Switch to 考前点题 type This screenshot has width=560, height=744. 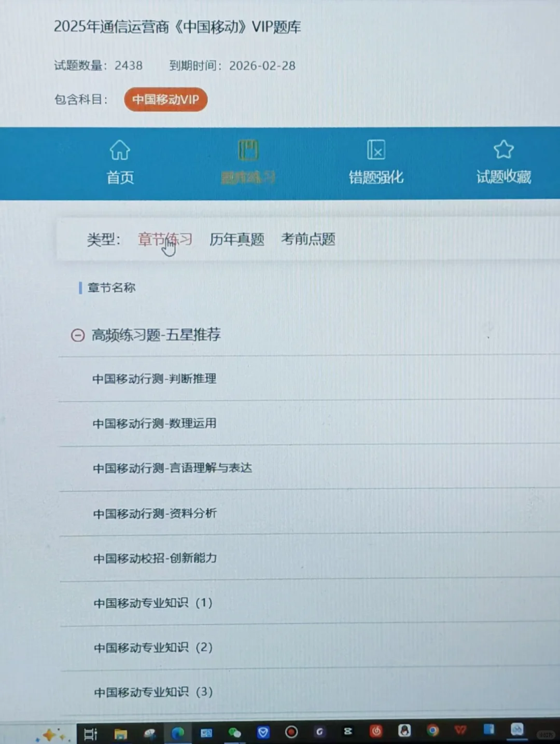308,239
